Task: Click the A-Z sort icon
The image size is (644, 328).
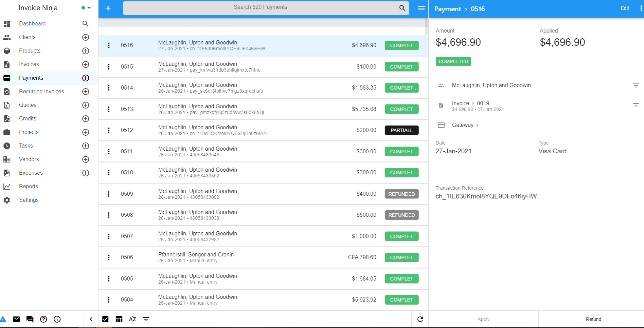Action: click(x=132, y=319)
